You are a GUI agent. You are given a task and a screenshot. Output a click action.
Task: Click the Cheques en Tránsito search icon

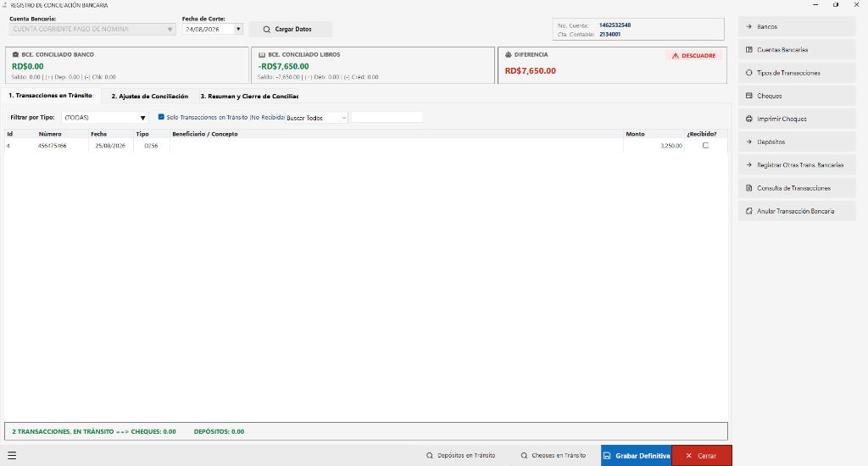pyautogui.click(x=524, y=456)
